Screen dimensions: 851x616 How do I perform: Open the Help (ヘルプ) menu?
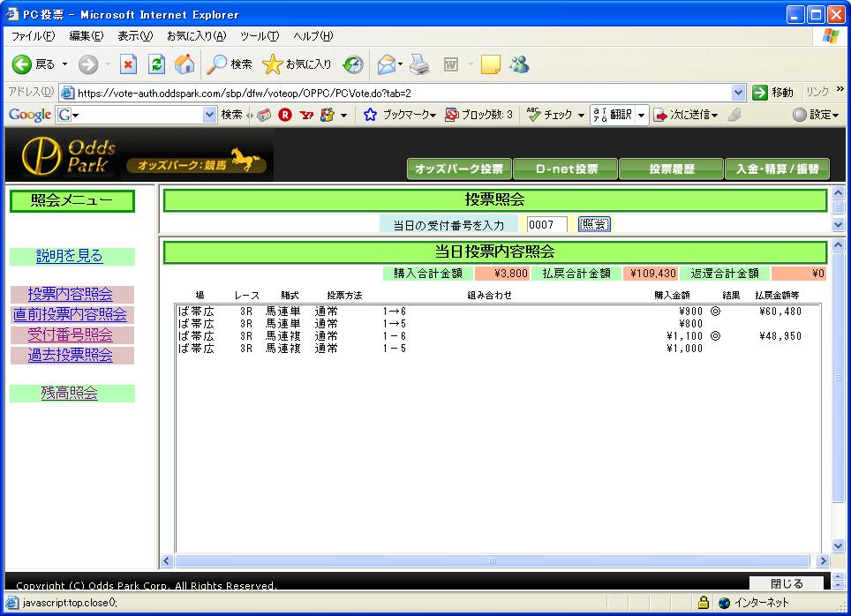pyautogui.click(x=313, y=36)
